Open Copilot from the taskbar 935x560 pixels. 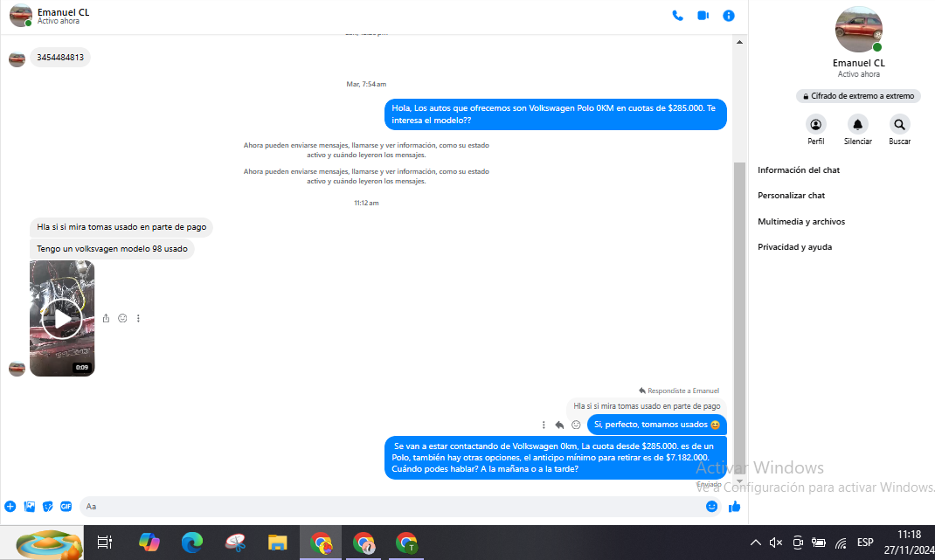point(149,543)
